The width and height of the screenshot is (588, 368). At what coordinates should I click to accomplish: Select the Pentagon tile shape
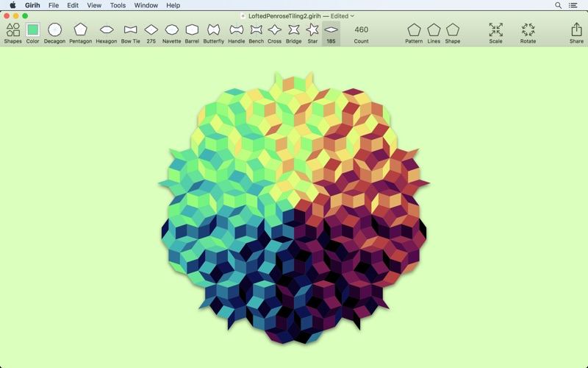tap(80, 30)
